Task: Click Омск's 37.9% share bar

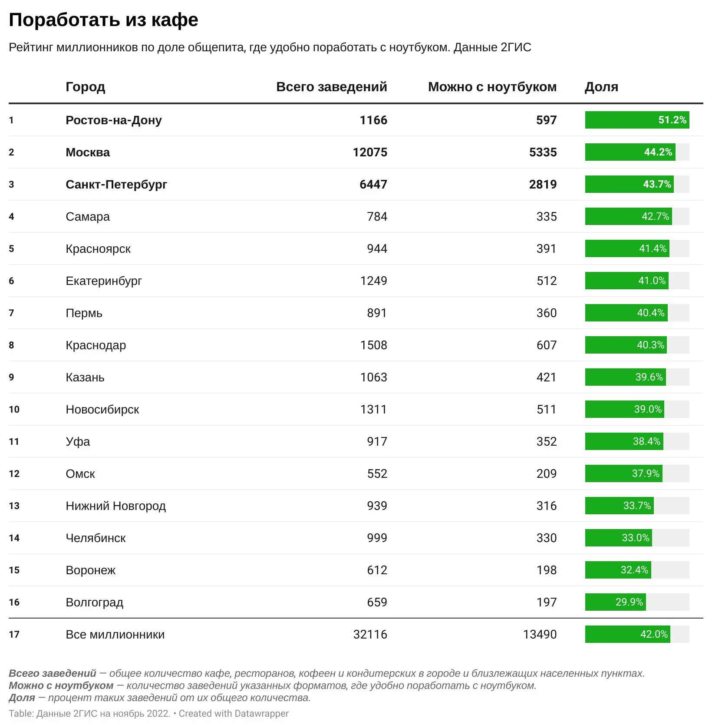Action: [623, 474]
